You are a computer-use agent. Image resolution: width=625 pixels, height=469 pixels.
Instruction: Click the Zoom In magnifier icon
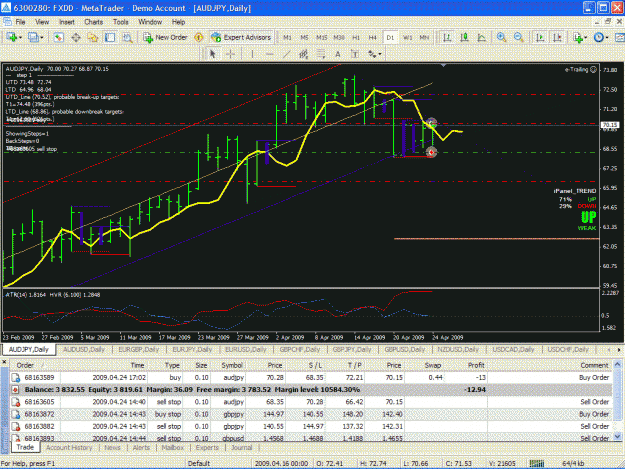pyautogui.click(x=501, y=37)
